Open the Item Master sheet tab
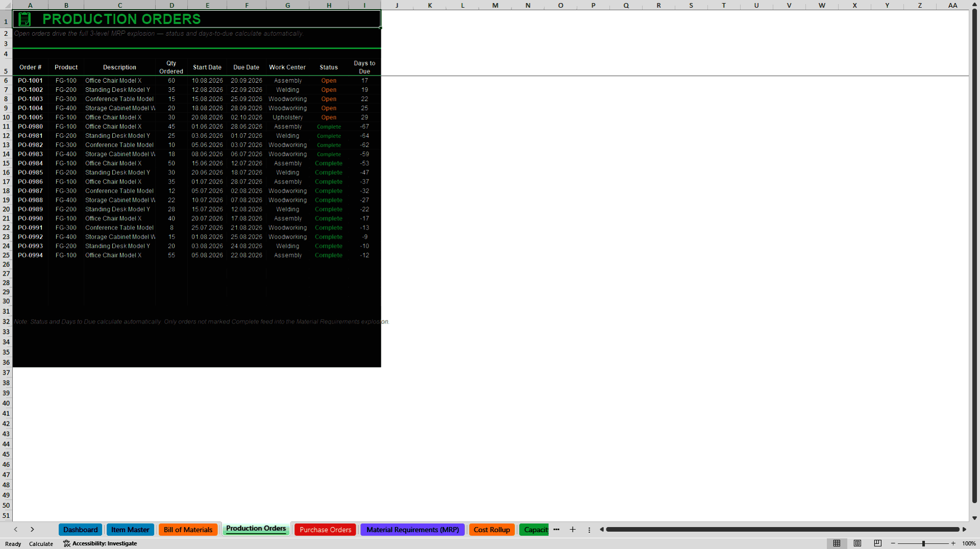980x549 pixels. coord(130,530)
